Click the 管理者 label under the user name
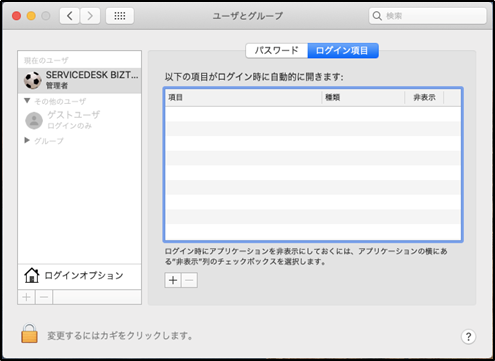This screenshot has height=361, width=495. (57, 86)
